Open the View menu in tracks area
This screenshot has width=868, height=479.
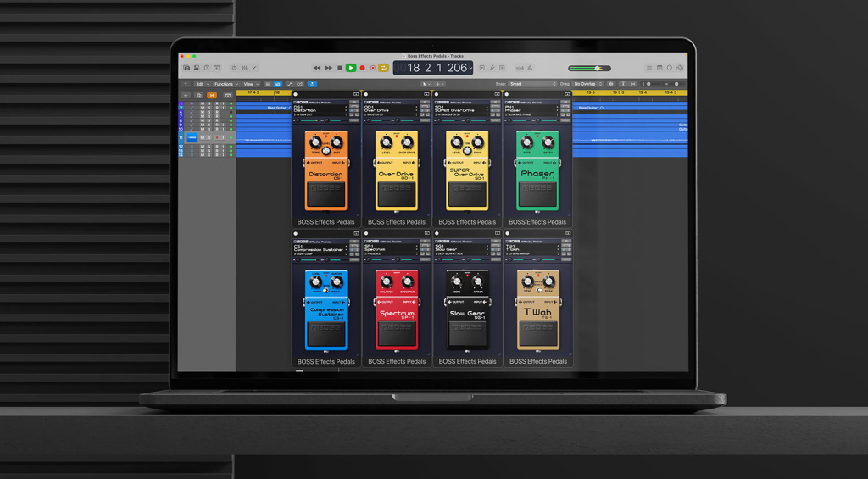pyautogui.click(x=250, y=84)
